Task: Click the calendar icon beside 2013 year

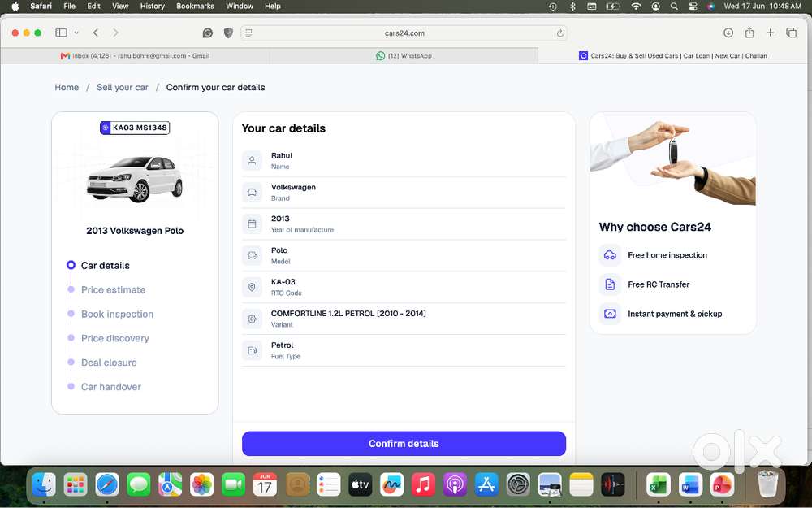Action: pyautogui.click(x=252, y=224)
